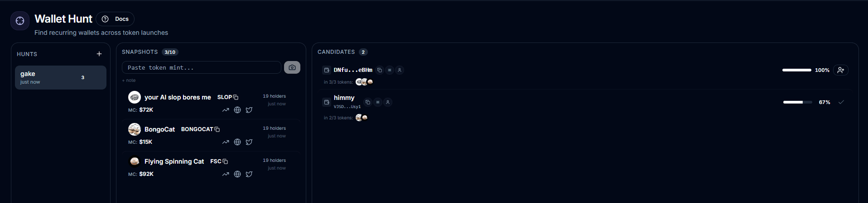Click the Wallet Hunt crosshair logo
The width and height of the screenshot is (868, 203).
pyautogui.click(x=20, y=21)
